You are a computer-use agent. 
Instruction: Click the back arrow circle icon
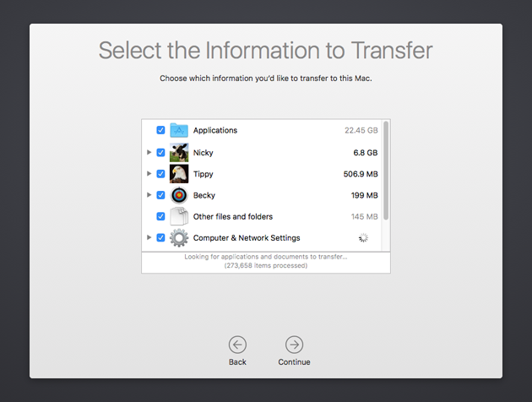[x=237, y=345]
